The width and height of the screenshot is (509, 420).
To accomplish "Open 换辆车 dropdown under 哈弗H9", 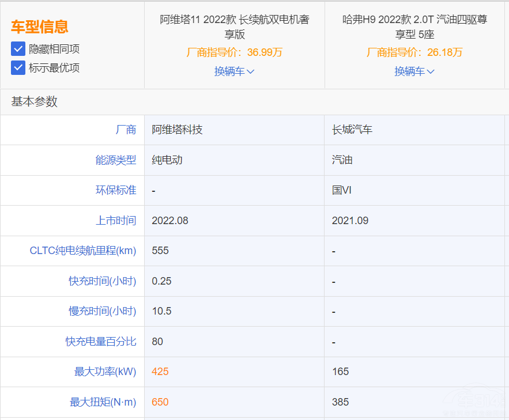I will pos(414,71).
